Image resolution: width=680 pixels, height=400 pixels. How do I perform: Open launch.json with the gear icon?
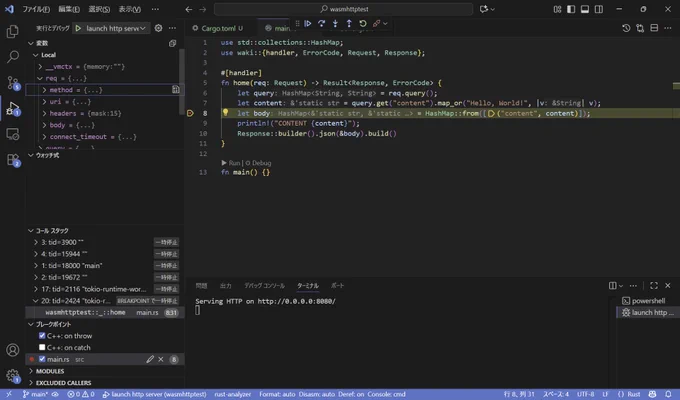tap(158, 28)
